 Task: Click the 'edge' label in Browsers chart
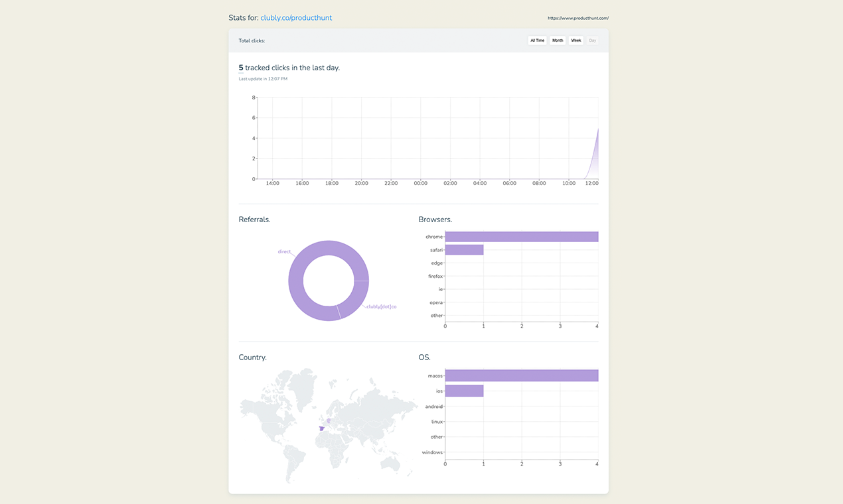coord(437,263)
